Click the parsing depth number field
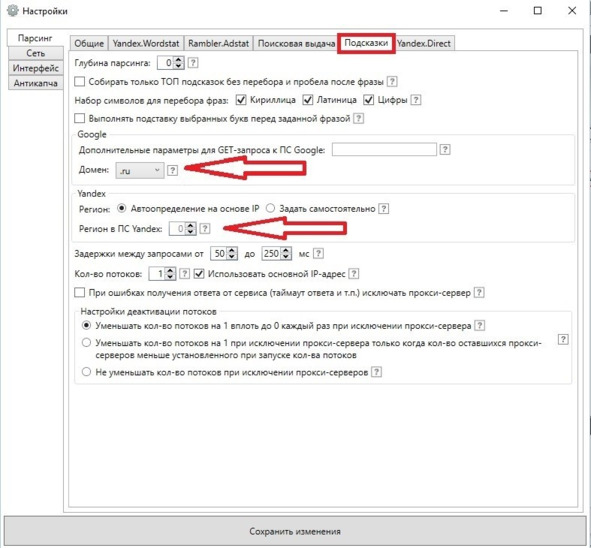 point(165,63)
